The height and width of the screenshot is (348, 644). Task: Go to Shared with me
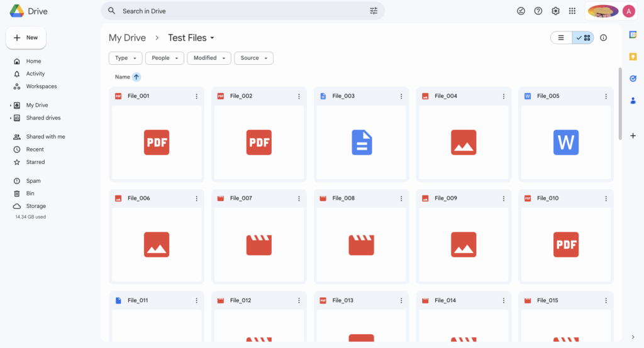pos(45,137)
